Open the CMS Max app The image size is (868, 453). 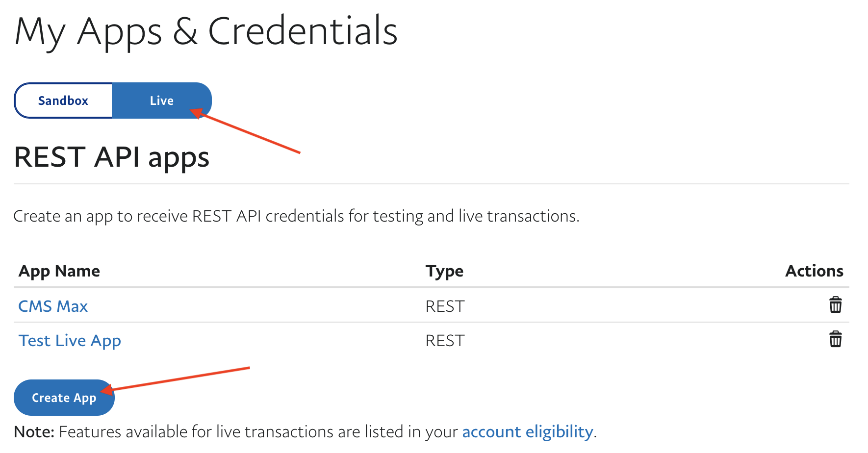click(x=53, y=306)
